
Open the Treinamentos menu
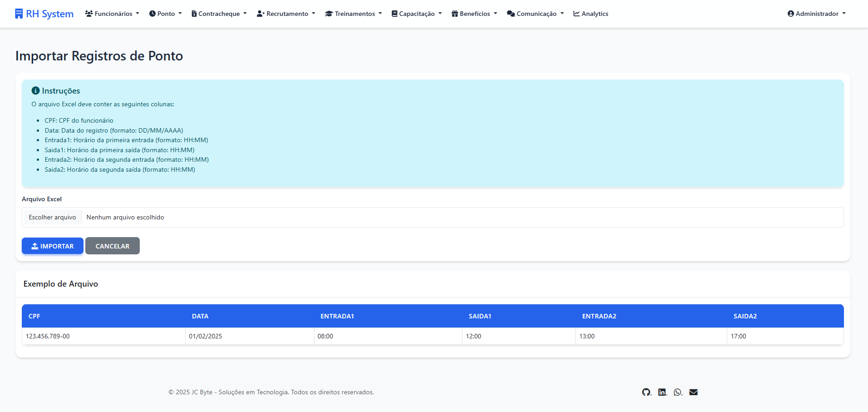click(354, 14)
